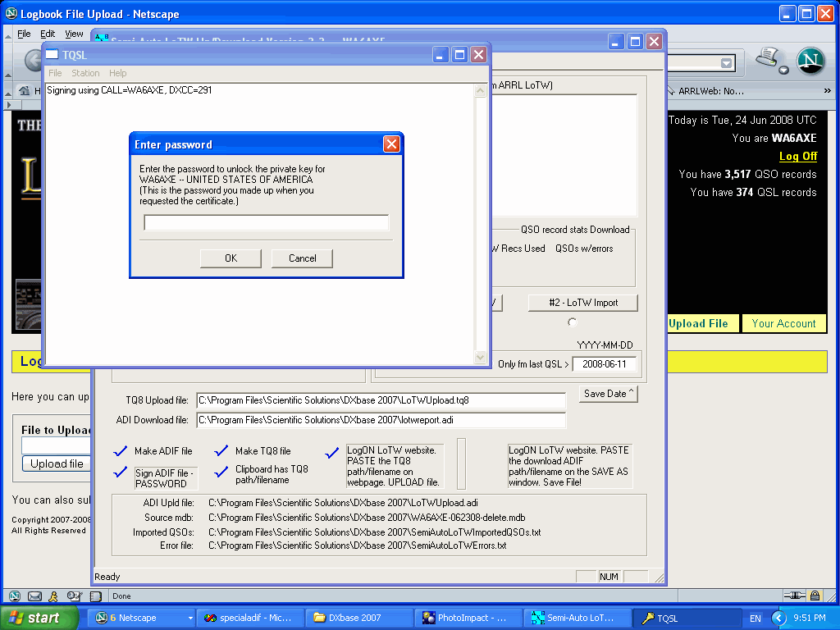Toggle the Make TQ8 file checkmark

(221, 451)
